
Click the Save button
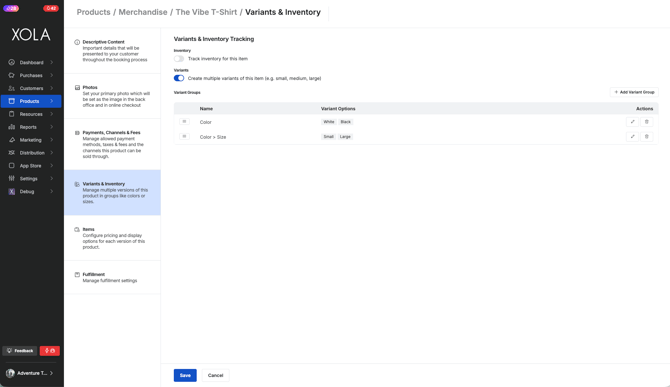point(185,375)
